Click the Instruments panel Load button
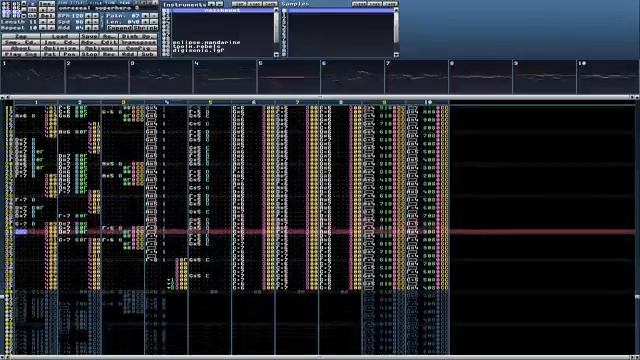 pos(255,4)
